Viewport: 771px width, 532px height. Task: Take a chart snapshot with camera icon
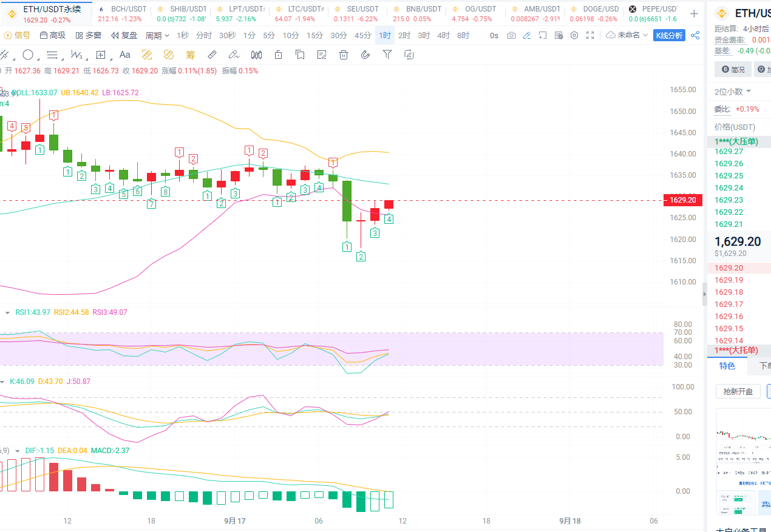[511, 35]
